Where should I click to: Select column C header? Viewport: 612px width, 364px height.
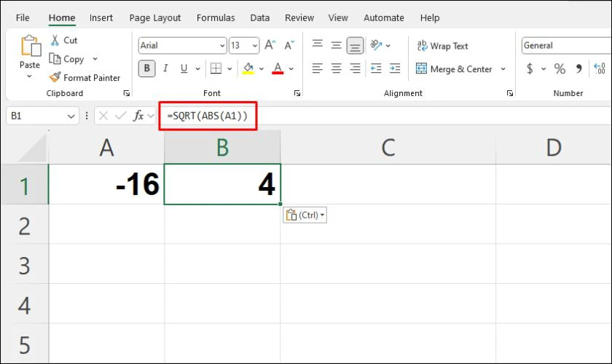pyautogui.click(x=388, y=148)
